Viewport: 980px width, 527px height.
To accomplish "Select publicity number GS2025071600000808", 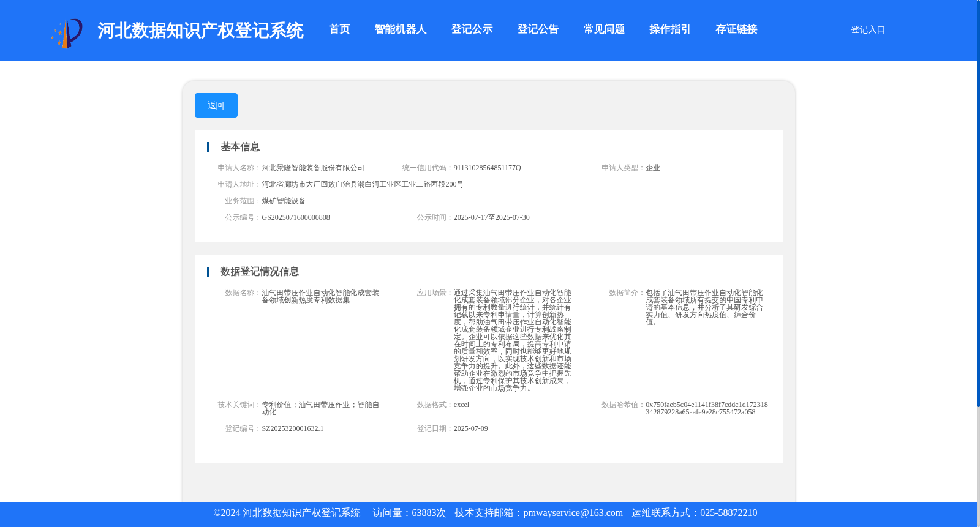I will [296, 217].
